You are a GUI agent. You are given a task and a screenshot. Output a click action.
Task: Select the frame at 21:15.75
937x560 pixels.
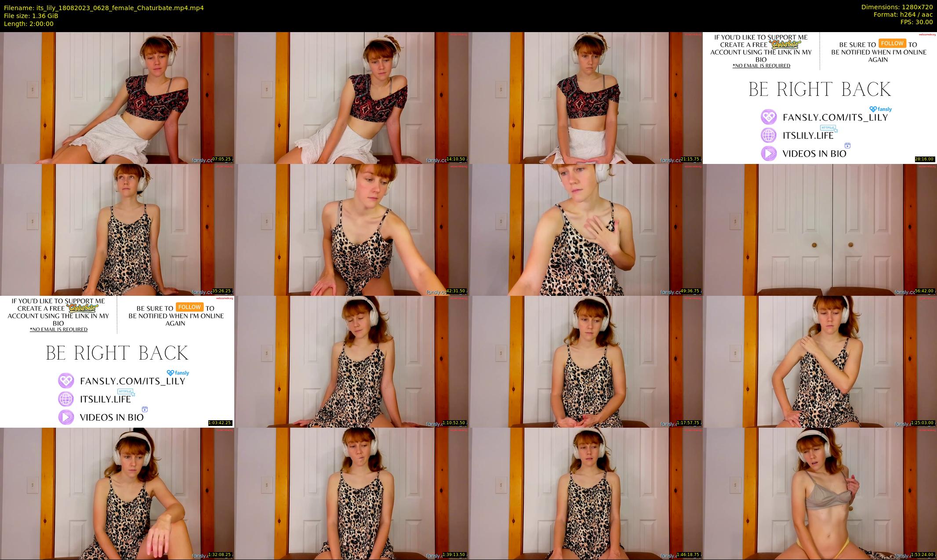[585, 98]
